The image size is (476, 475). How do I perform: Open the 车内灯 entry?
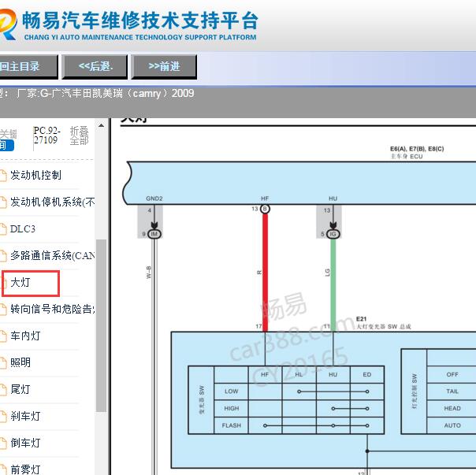pos(25,336)
